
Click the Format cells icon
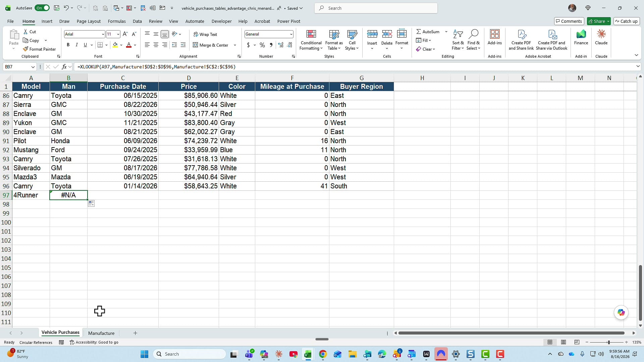[x=401, y=34]
